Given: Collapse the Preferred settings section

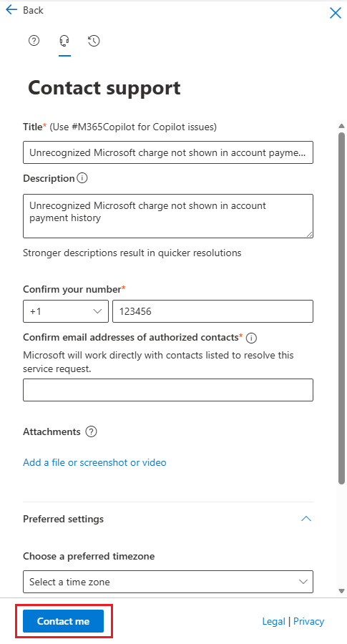Looking at the screenshot, I should (x=306, y=519).
